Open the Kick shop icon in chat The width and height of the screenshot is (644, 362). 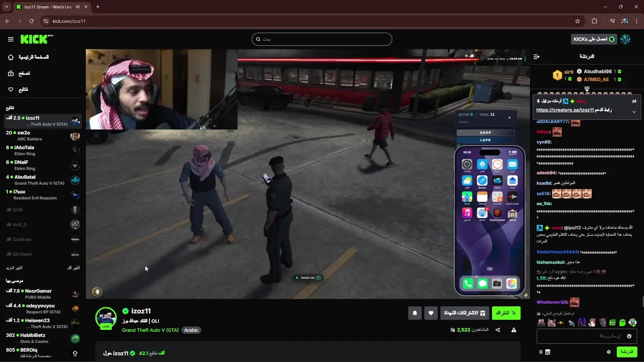tap(547, 352)
